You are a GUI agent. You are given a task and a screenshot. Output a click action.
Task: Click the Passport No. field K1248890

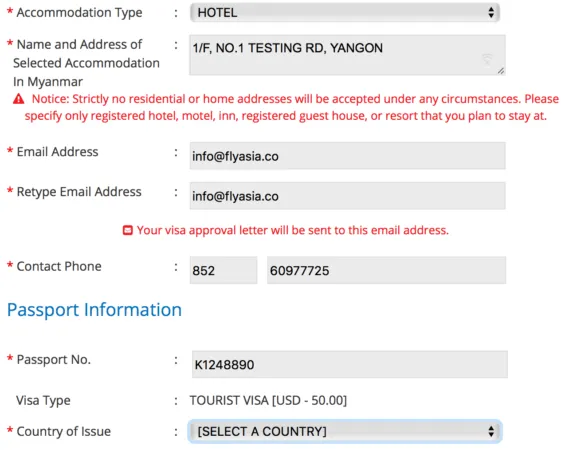coord(349,364)
